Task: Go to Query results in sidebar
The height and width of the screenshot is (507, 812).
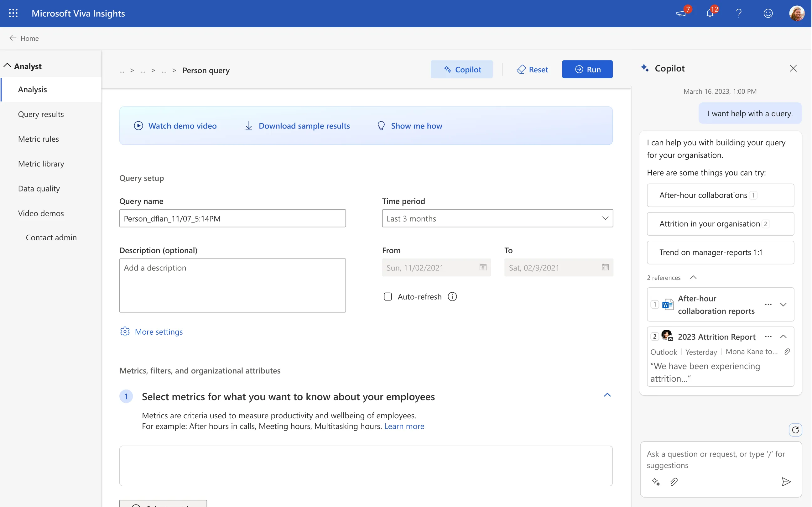Action: pyautogui.click(x=41, y=114)
